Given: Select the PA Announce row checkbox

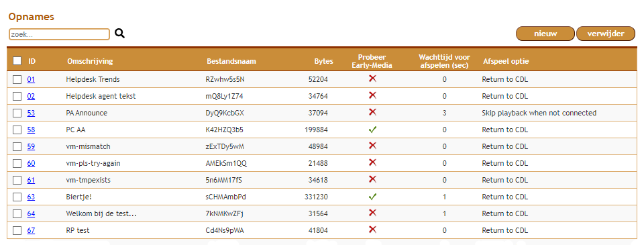Looking at the screenshot, I should coord(17,113).
